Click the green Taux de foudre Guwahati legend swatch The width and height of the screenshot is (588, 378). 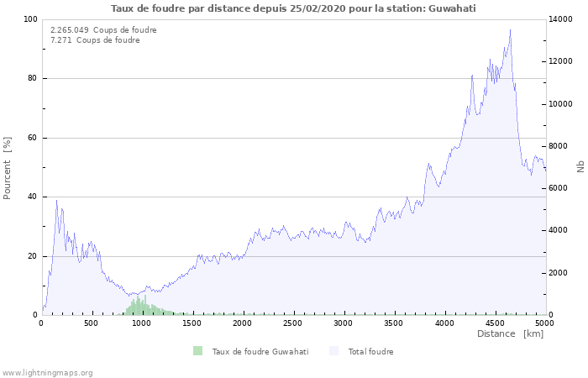tap(197, 351)
